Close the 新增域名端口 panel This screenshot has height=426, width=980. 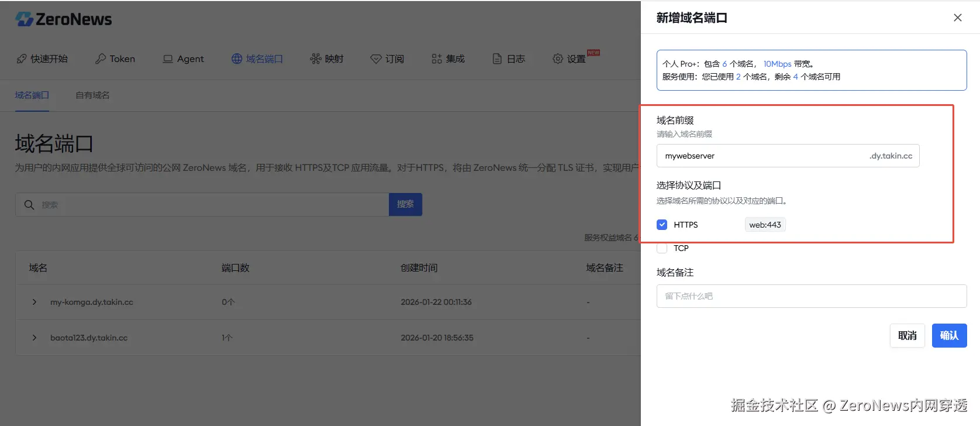click(958, 18)
